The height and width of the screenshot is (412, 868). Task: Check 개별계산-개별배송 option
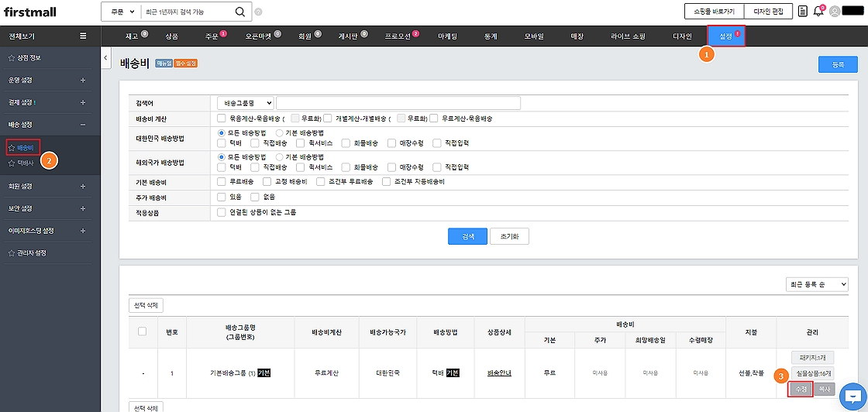coord(328,118)
